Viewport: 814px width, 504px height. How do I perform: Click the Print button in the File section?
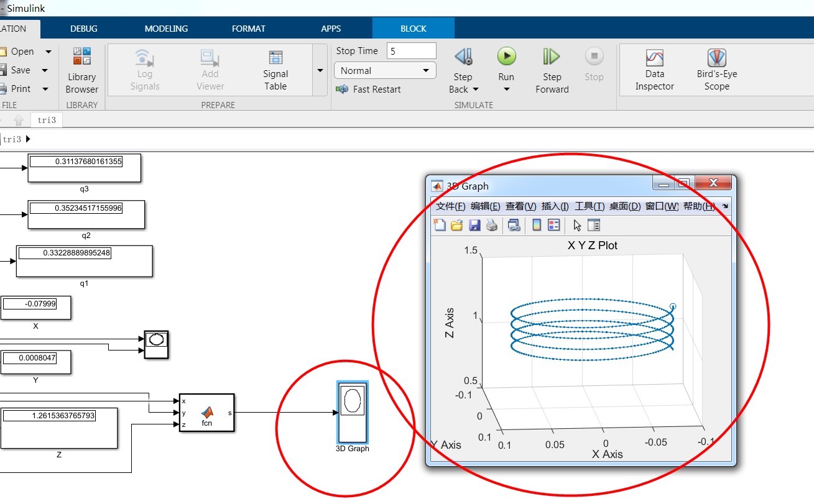click(16, 89)
